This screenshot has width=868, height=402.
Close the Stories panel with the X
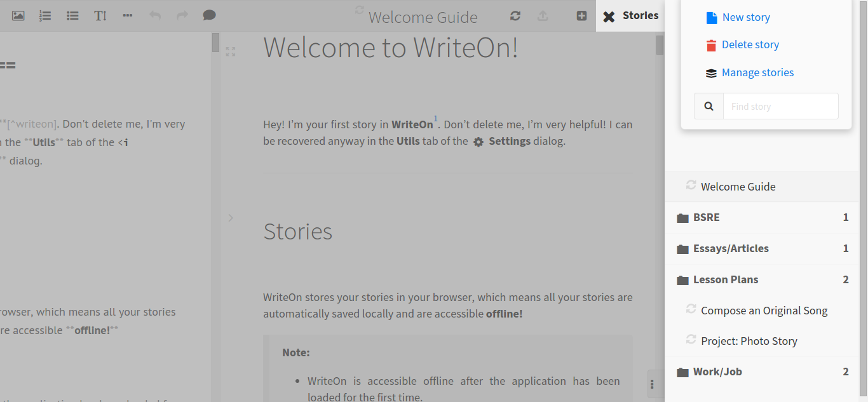pyautogui.click(x=609, y=17)
